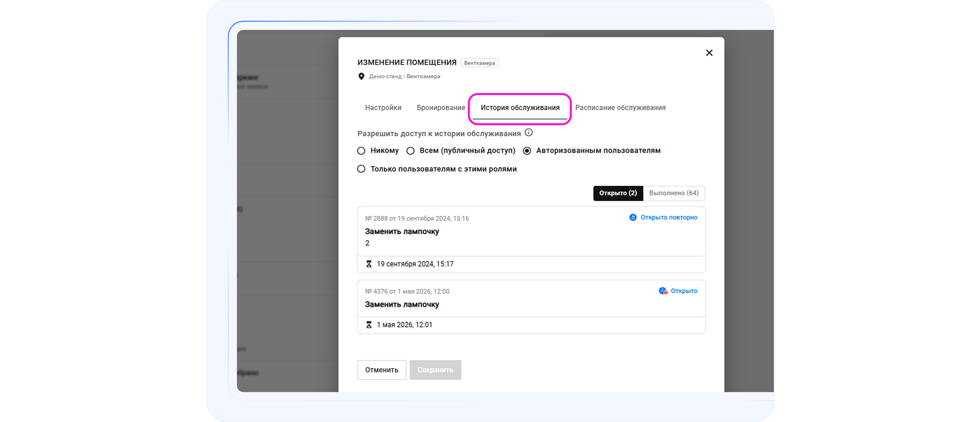Click the Венткамера breadcrumb item
This screenshot has height=422, width=980.
(424, 76)
